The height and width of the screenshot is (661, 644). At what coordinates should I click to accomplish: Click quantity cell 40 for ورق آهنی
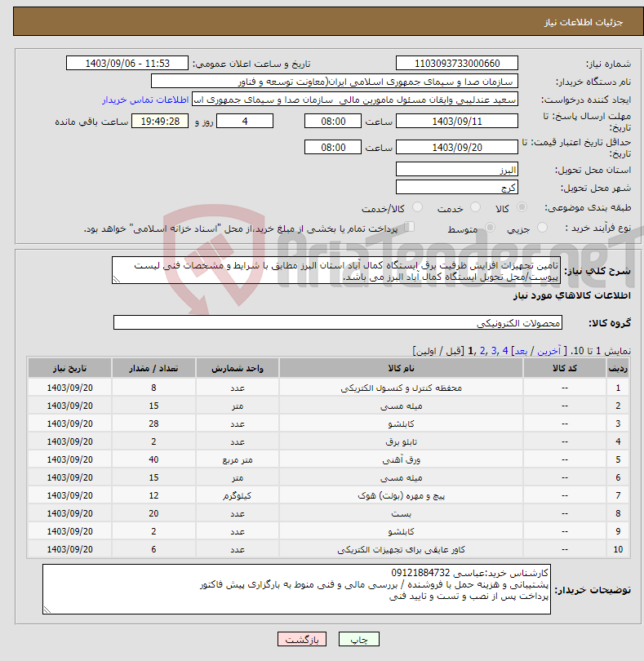153,459
